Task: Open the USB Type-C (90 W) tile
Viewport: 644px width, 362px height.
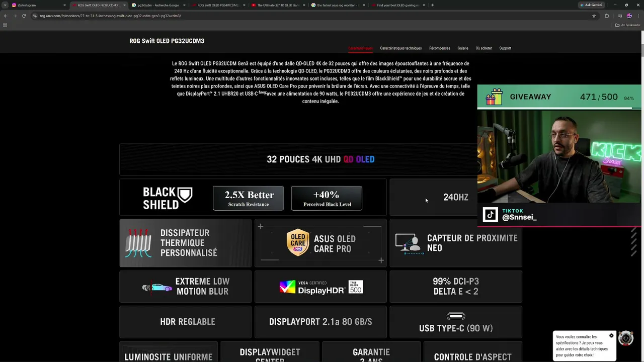Action: (x=456, y=322)
